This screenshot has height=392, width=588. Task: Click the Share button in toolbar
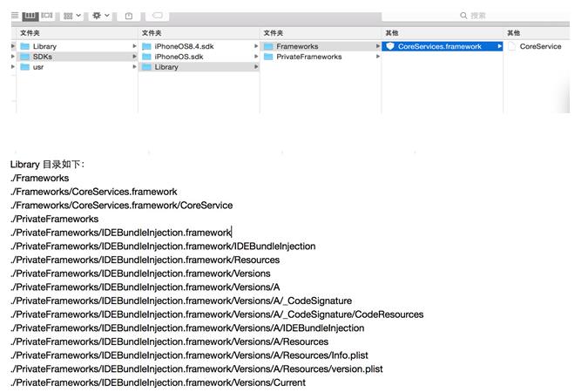point(128,16)
